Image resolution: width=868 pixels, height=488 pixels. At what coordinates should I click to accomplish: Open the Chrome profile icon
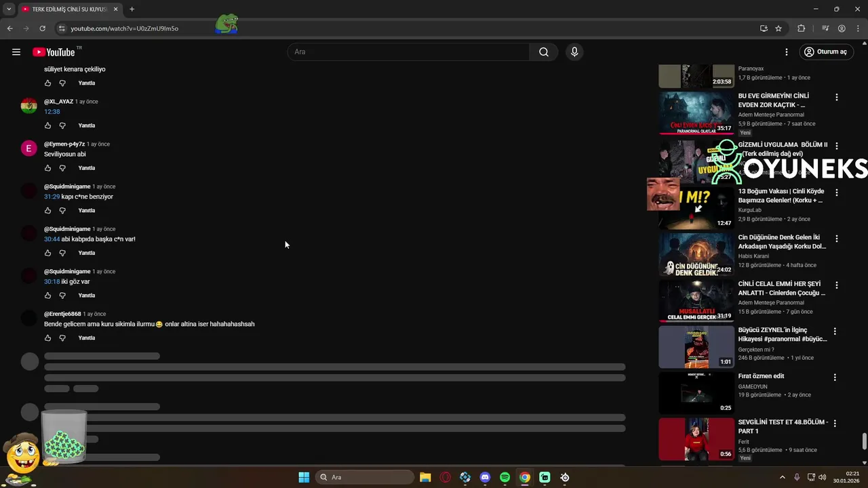pos(842,28)
